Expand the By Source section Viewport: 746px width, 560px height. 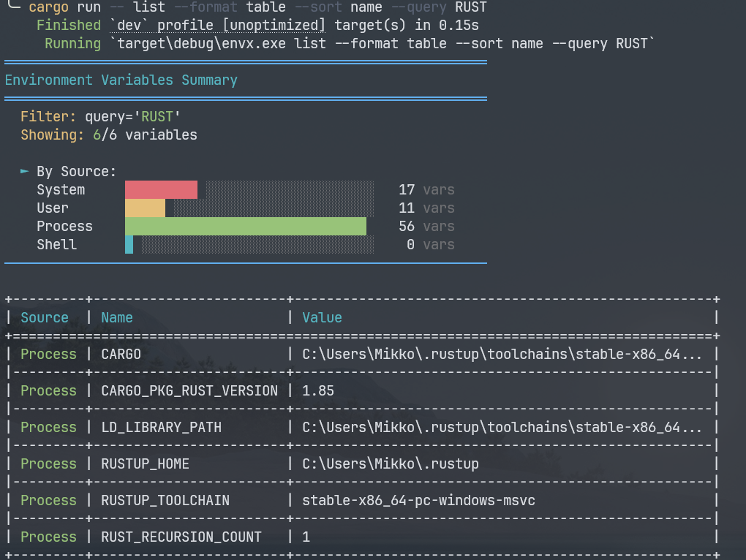tap(23, 171)
